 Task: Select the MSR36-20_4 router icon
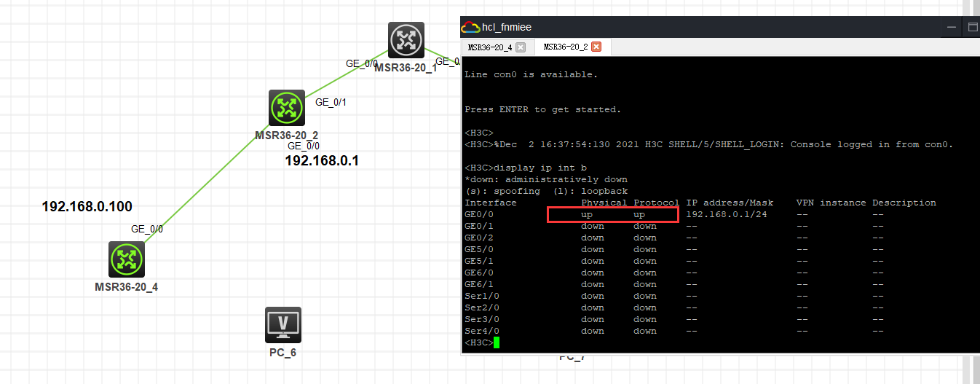coord(127,259)
